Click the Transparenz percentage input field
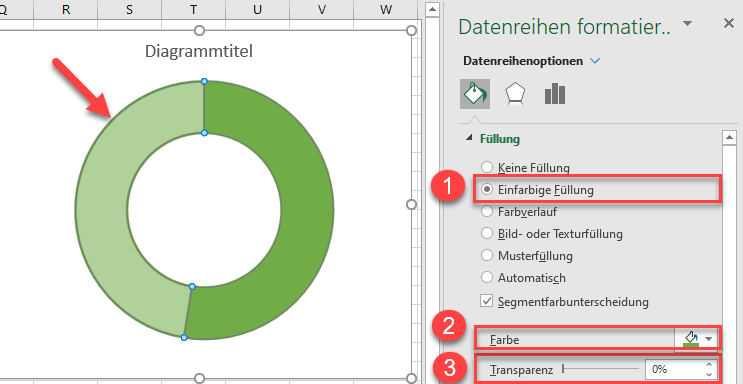The height and width of the screenshot is (384, 743). [x=674, y=369]
